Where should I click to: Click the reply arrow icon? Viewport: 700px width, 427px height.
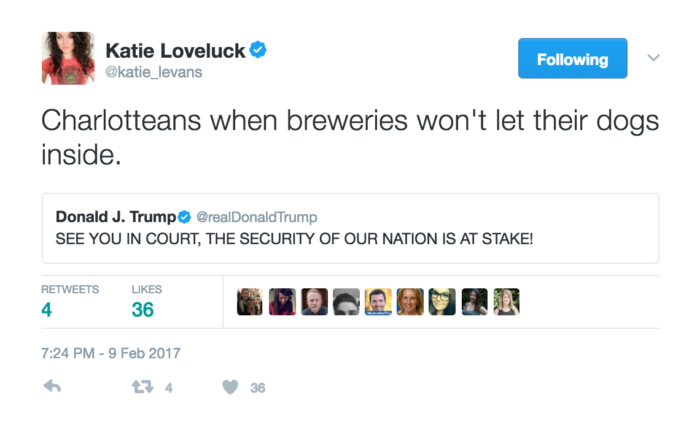click(52, 386)
